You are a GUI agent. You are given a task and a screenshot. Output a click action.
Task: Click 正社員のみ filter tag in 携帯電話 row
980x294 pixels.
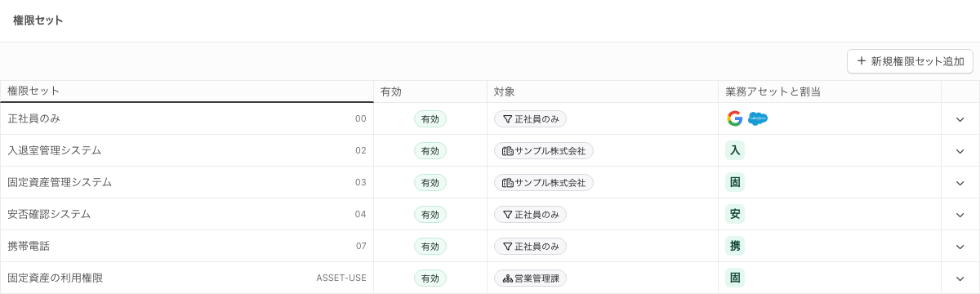[530, 247]
